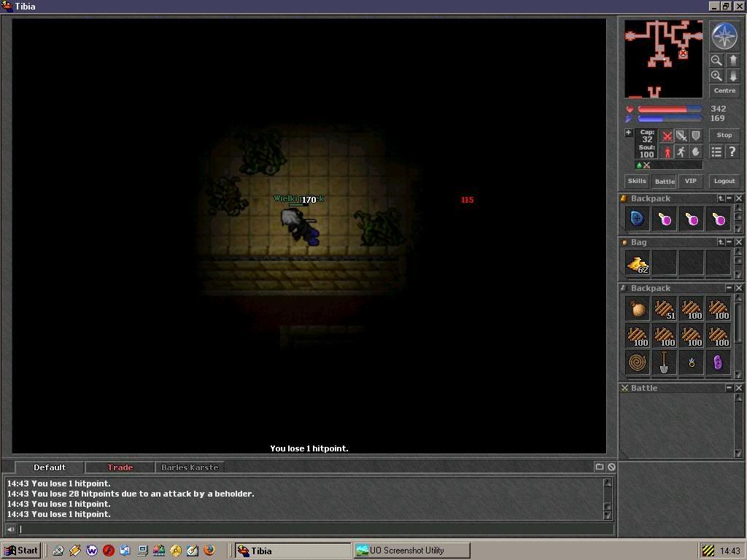Focus the chat message input field
Screen dimensions: 747x560
(x=316, y=529)
